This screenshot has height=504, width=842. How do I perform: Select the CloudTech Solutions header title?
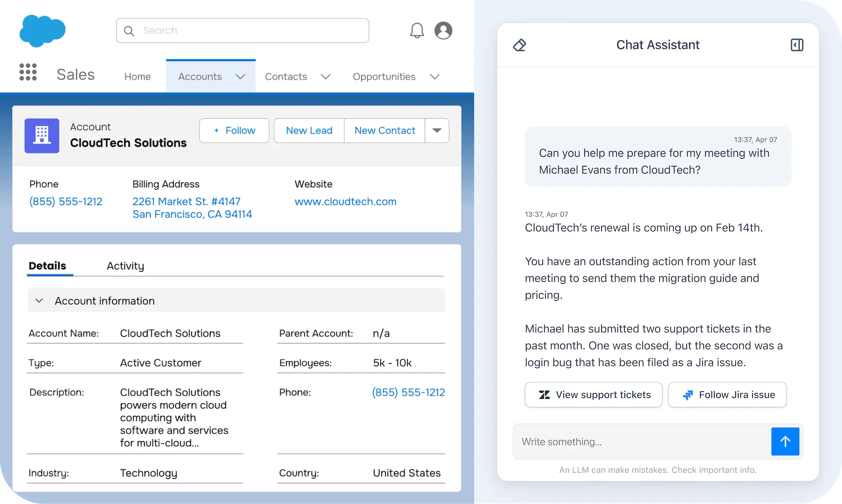pos(128,143)
